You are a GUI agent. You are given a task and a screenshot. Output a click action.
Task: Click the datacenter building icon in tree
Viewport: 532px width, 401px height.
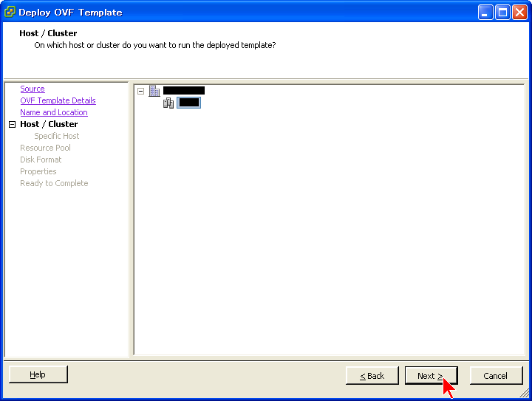click(x=154, y=91)
